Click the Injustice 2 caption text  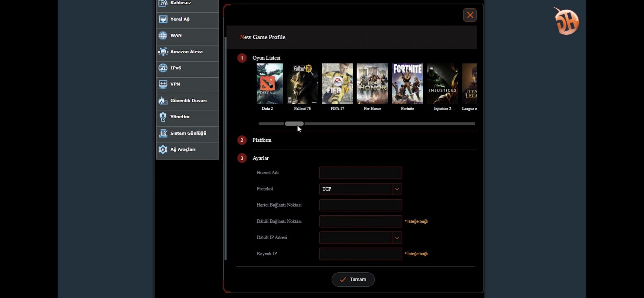(x=442, y=109)
